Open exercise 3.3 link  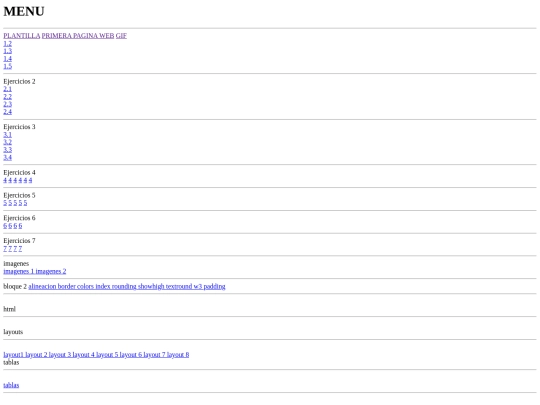8,150
